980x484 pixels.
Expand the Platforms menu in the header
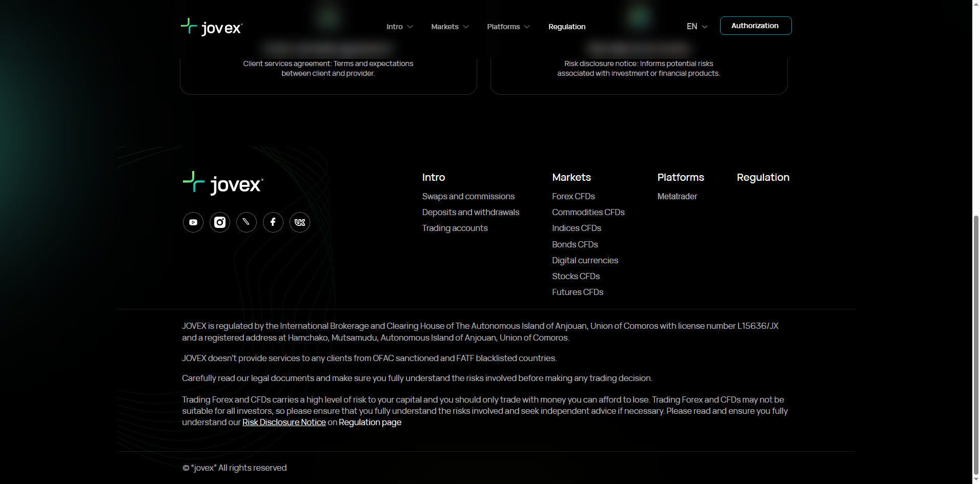coord(508,27)
